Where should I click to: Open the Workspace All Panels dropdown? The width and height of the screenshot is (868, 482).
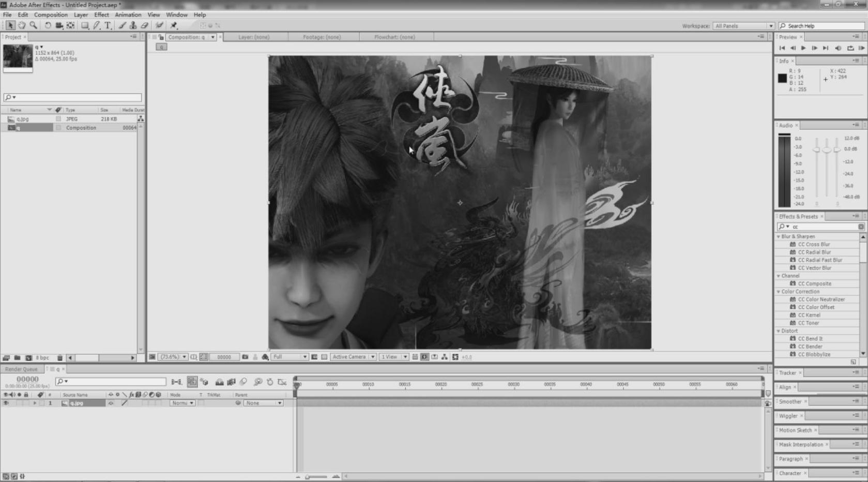point(743,26)
